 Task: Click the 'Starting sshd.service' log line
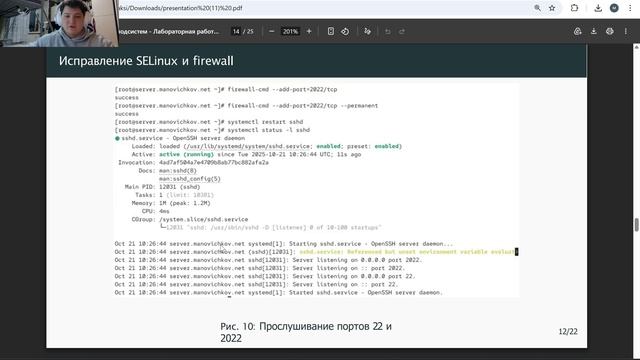click(x=284, y=244)
